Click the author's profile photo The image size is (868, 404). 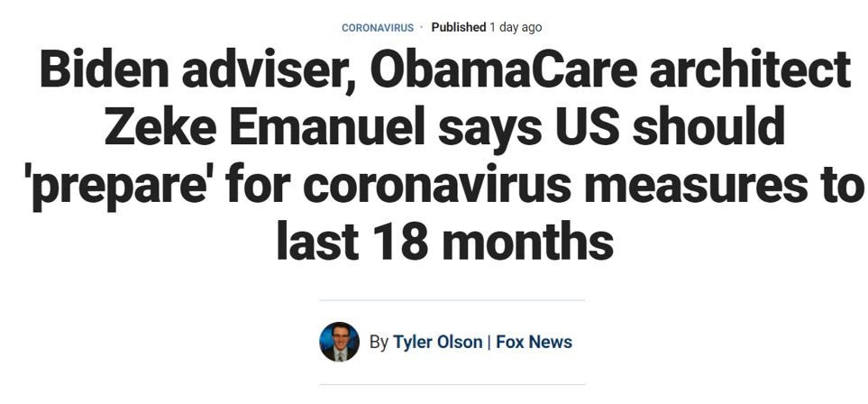tap(340, 343)
